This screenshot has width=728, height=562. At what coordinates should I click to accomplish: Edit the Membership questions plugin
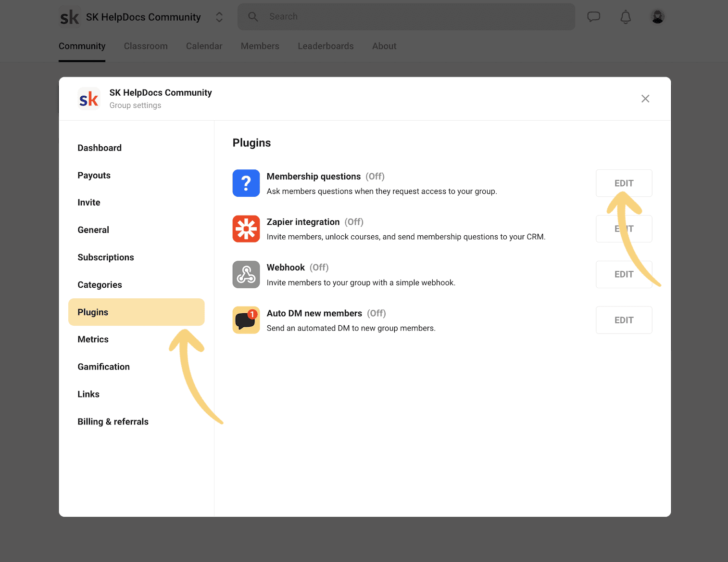624,183
